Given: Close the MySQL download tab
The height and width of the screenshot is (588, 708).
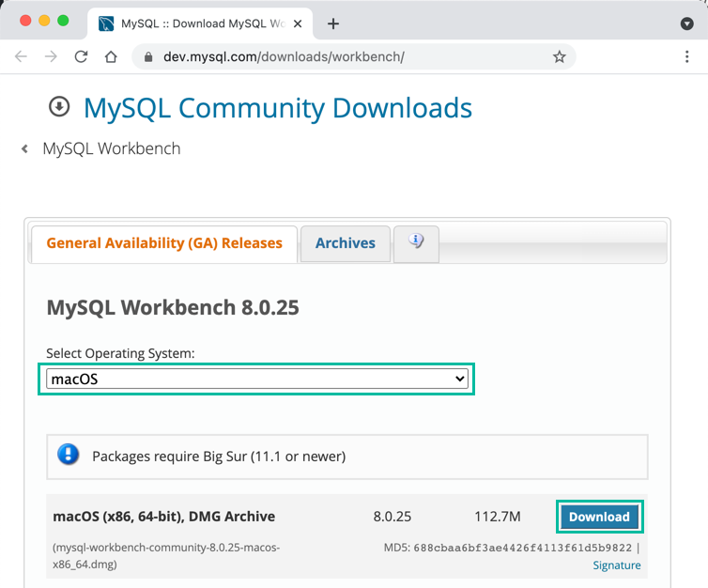Looking at the screenshot, I should pyautogui.click(x=298, y=23).
